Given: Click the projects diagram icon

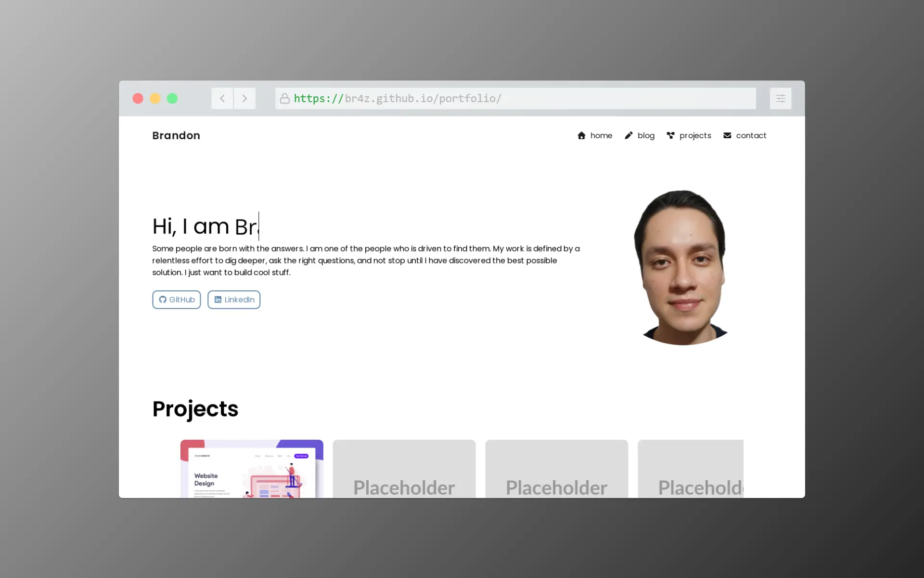Looking at the screenshot, I should tap(670, 135).
